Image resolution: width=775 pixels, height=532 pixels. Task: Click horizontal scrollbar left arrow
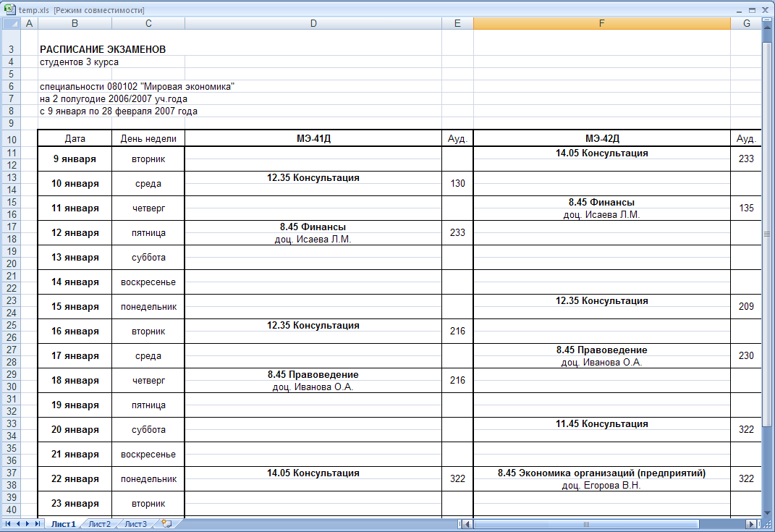coord(467,524)
